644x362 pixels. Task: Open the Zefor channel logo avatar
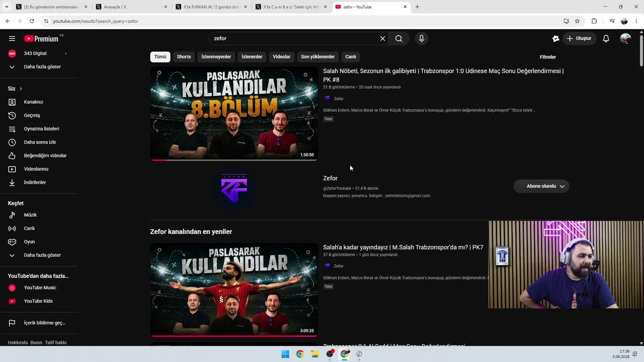pyautogui.click(x=234, y=189)
